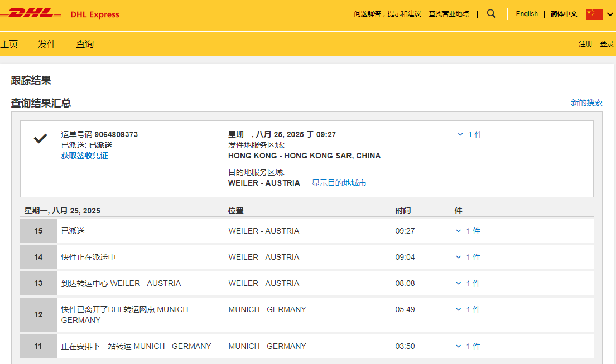
Task: Click step number 11 cell
Action: point(38,346)
